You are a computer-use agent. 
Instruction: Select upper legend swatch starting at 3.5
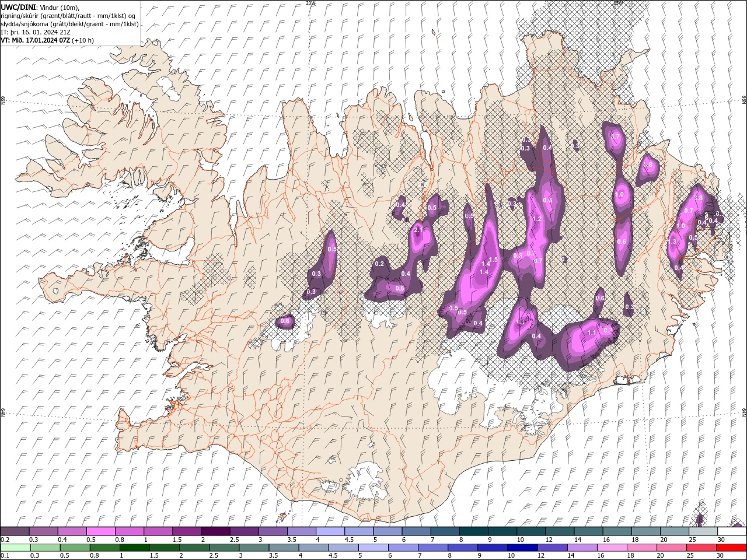pyautogui.click(x=301, y=531)
